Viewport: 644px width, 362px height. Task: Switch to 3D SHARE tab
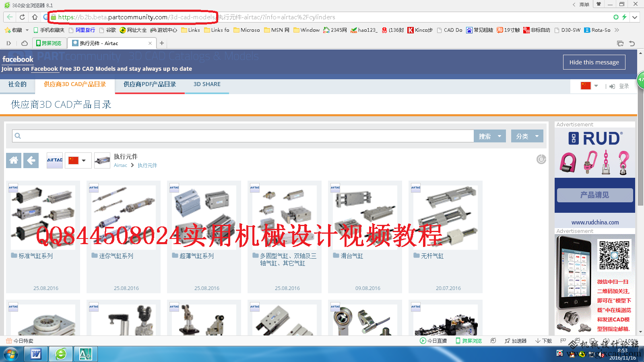point(207,84)
